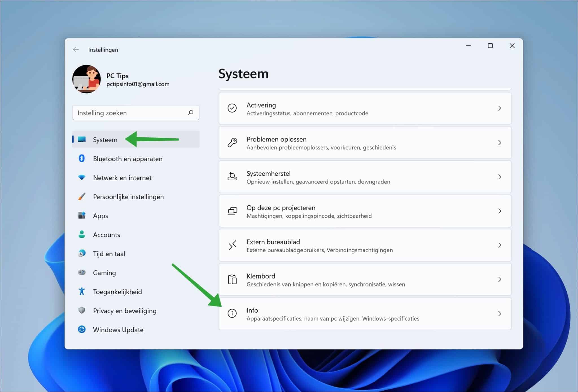The width and height of the screenshot is (578, 392).
Task: Open the PC Tips account profile
Action: [x=87, y=79]
